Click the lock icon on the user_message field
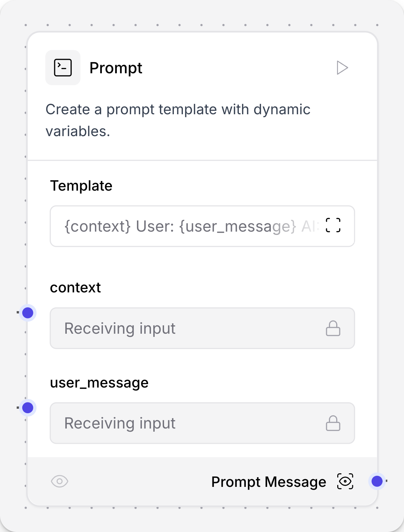This screenshot has height=532, width=404. click(x=333, y=423)
